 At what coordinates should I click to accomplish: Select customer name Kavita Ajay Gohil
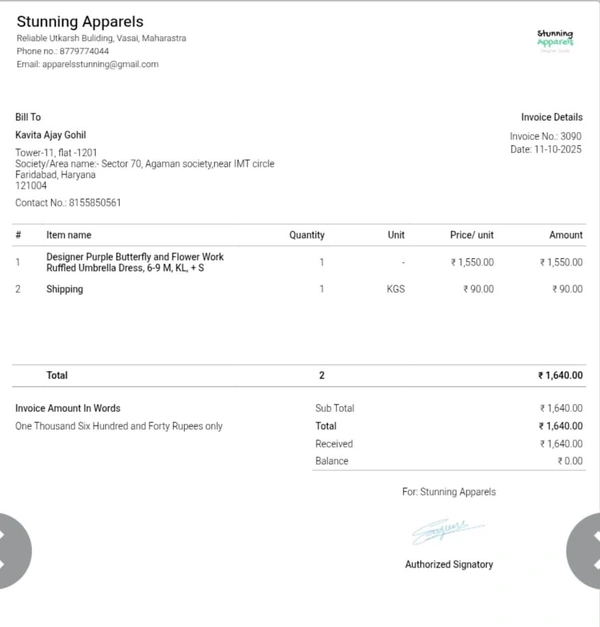tap(51, 135)
